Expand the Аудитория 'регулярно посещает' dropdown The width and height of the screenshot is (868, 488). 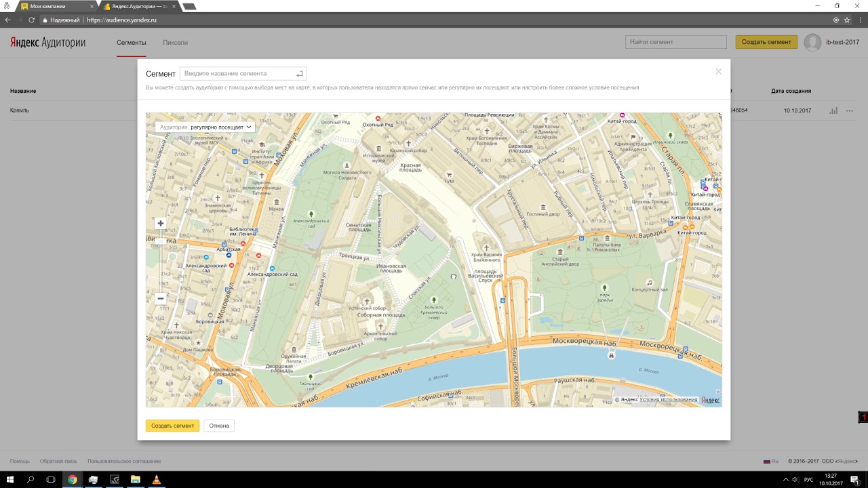(205, 127)
